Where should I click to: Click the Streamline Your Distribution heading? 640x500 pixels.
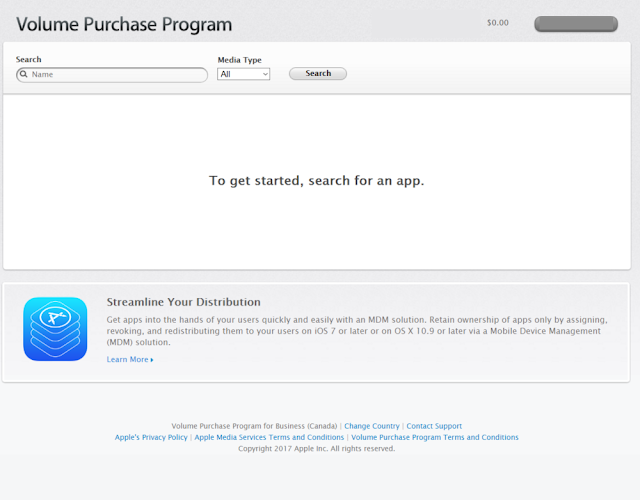[184, 302]
